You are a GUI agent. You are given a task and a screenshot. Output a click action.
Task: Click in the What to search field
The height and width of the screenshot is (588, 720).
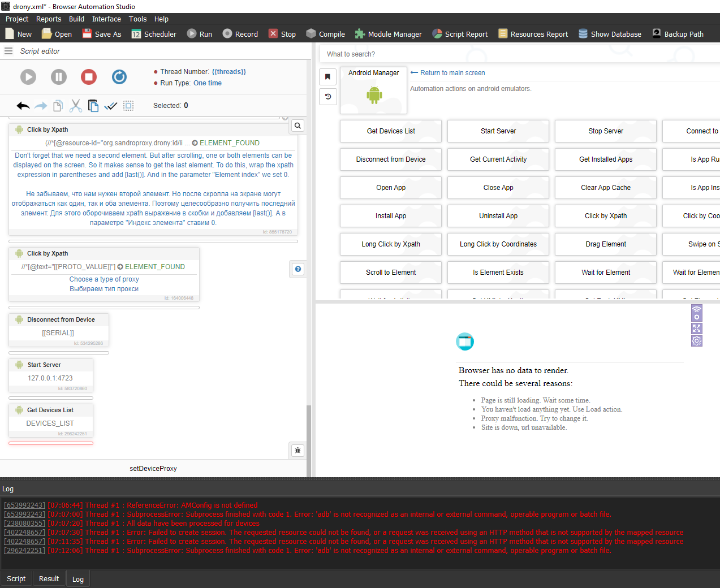[x=509, y=54]
